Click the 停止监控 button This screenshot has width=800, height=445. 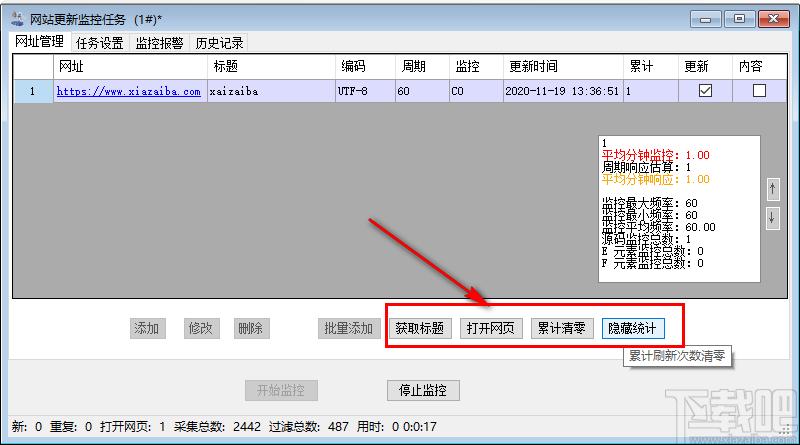(423, 390)
